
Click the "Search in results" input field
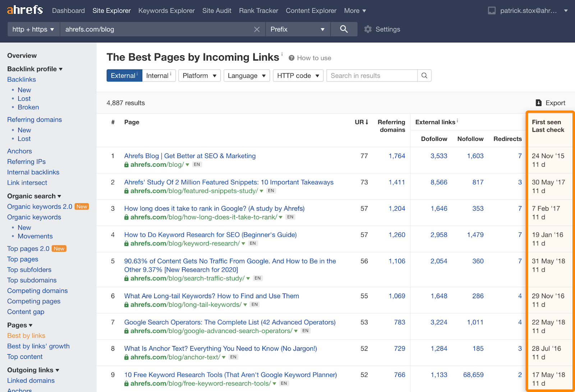tap(372, 75)
